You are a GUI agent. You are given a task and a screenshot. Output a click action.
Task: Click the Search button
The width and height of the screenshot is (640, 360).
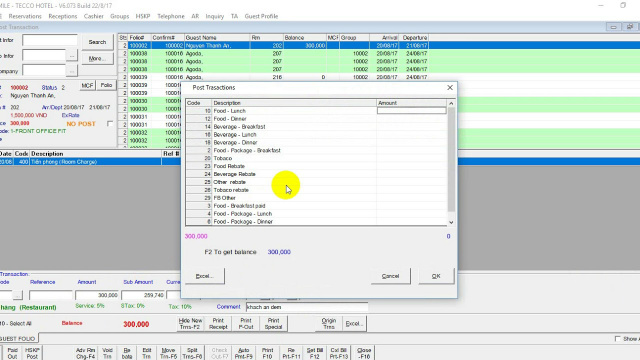[x=97, y=42]
